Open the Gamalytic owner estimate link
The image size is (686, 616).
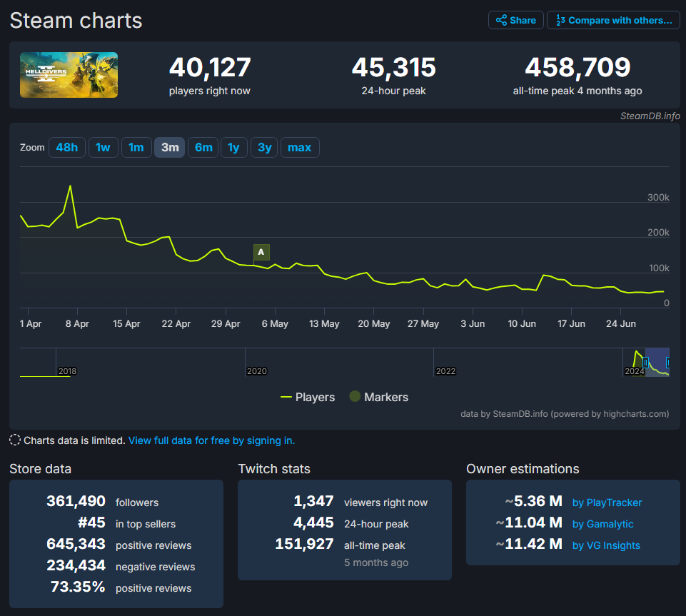coord(602,524)
